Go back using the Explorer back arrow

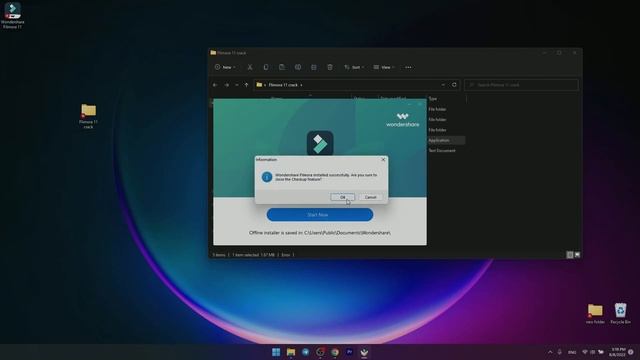(215, 85)
